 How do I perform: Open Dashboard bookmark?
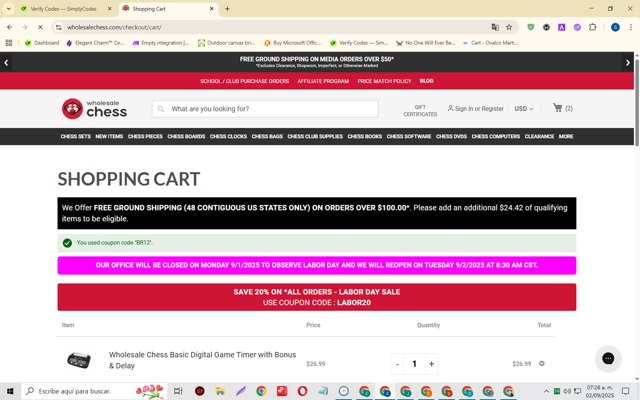42,43
